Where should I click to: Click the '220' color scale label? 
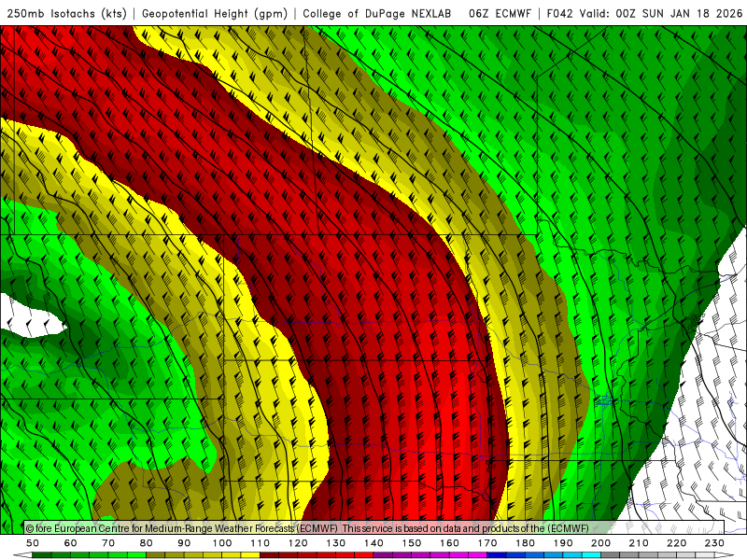[x=676, y=543]
